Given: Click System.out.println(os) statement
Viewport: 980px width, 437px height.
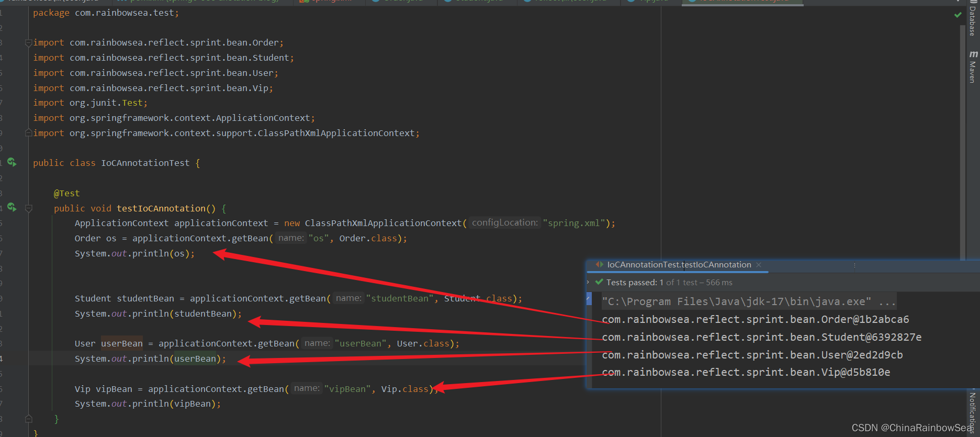Looking at the screenshot, I should pyautogui.click(x=134, y=253).
